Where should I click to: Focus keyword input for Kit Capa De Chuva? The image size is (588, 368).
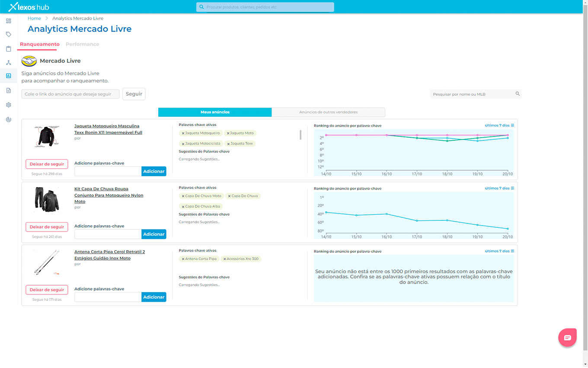pyautogui.click(x=108, y=234)
